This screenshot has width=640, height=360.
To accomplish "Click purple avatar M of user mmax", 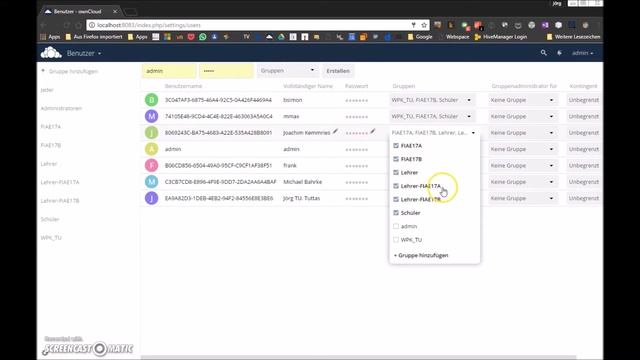I will (x=151, y=116).
